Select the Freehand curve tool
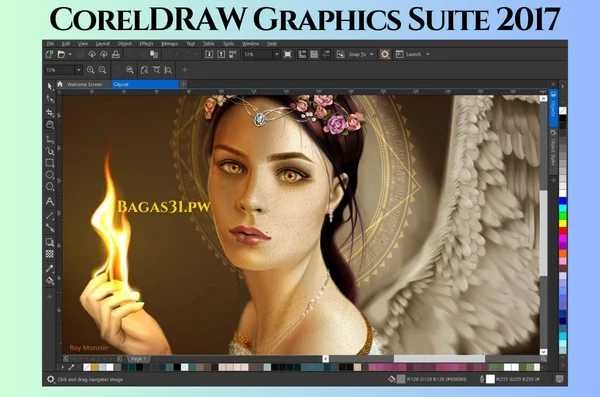 (49, 139)
